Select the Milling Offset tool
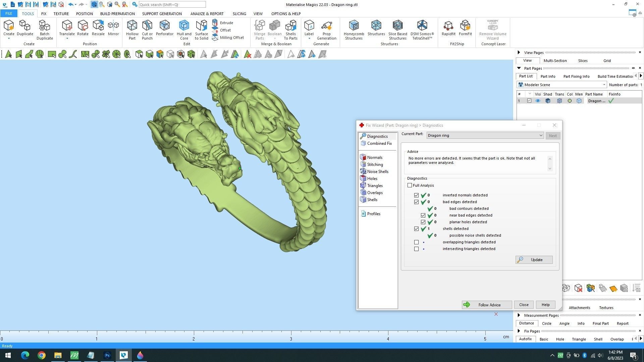The width and height of the screenshot is (644, 362). (228, 38)
